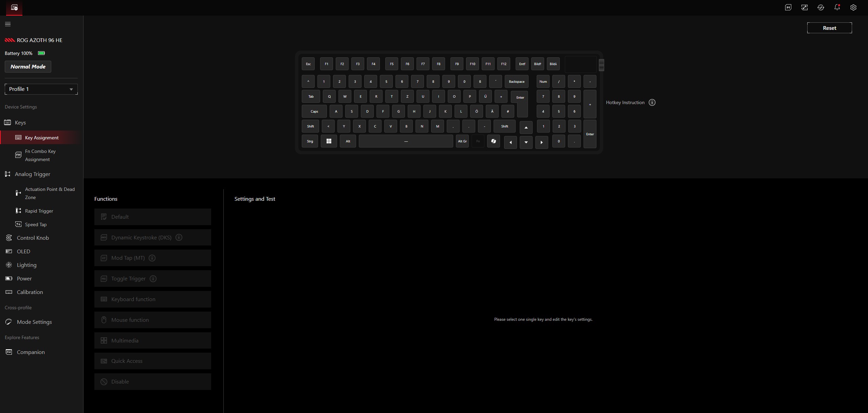Viewport: 868px width, 413px height.
Task: Click the Mod Tap info icon
Action: pyautogui.click(x=152, y=258)
